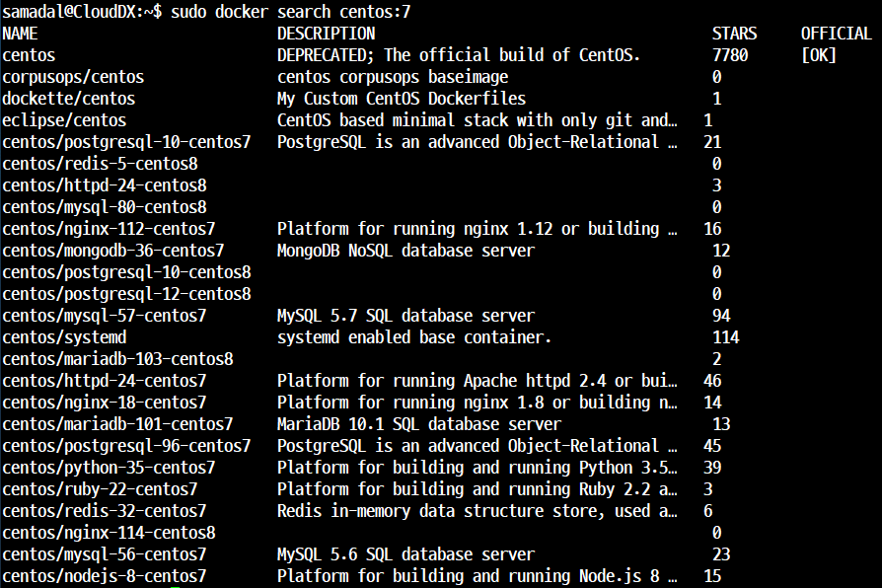Click centos/python-35-centos7 row name
Image resolution: width=882 pixels, height=588 pixels.
pyautogui.click(x=109, y=468)
